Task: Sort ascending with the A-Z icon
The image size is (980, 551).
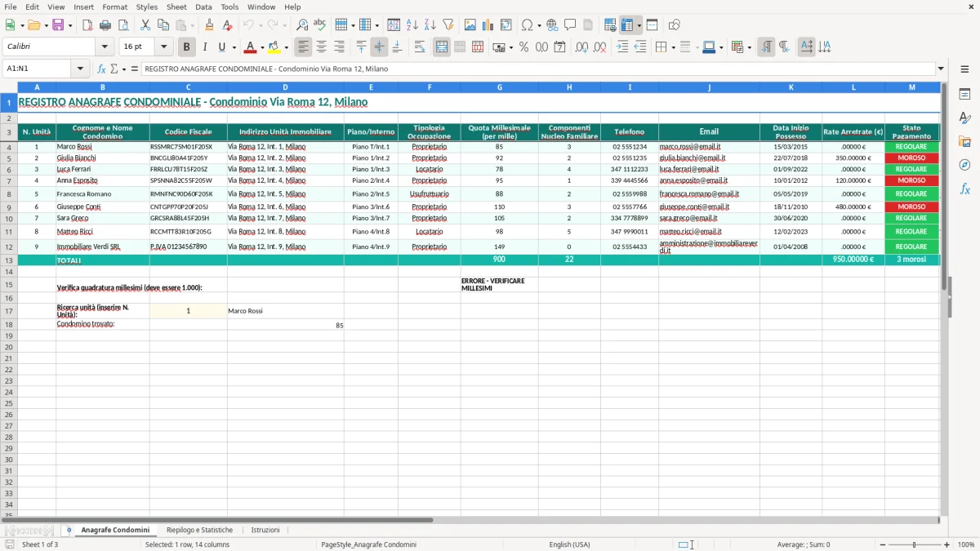Action: point(412,25)
